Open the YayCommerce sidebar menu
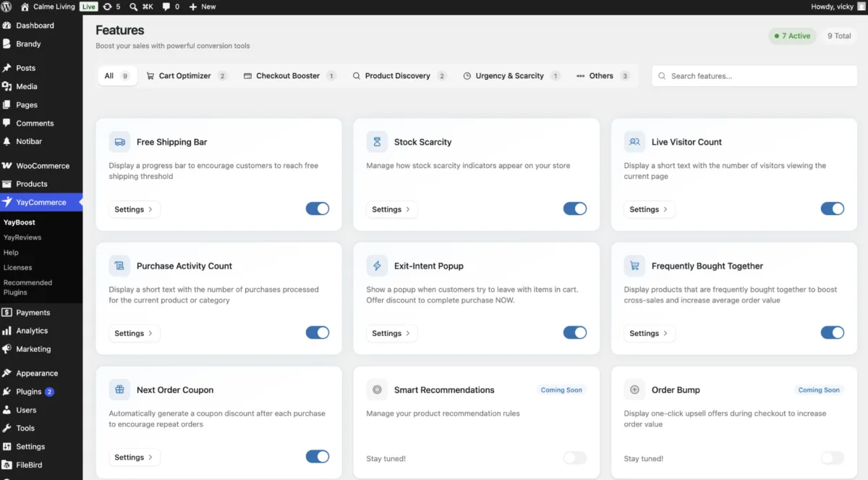 click(41, 203)
